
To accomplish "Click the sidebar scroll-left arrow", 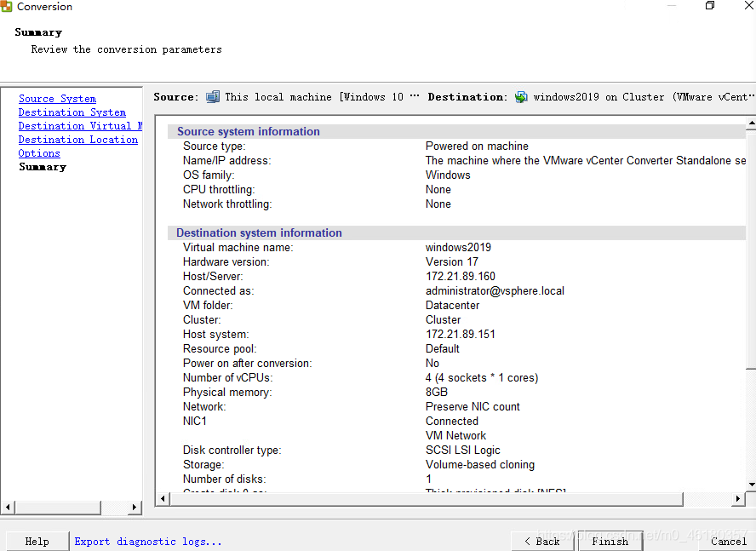I will [8, 507].
